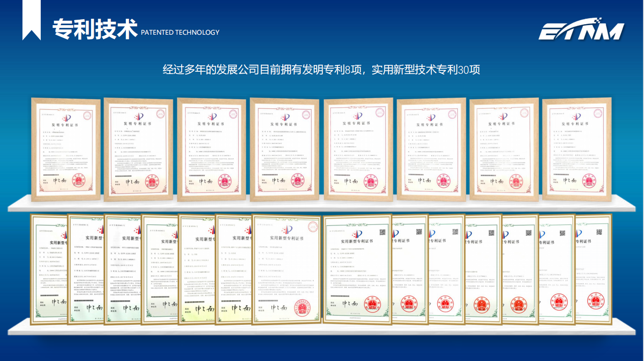Choose the sixth invention patent certificate on top shelf
The image size is (644, 361).
click(x=430, y=149)
